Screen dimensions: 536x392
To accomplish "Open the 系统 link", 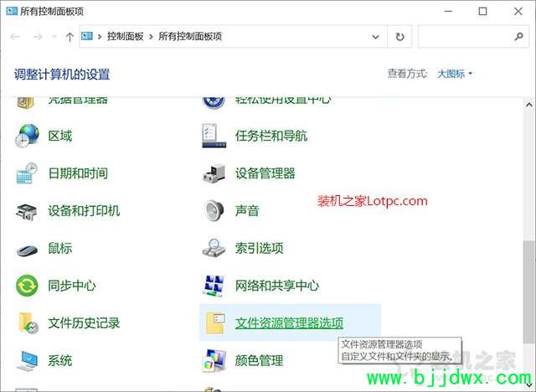I will click(x=60, y=360).
